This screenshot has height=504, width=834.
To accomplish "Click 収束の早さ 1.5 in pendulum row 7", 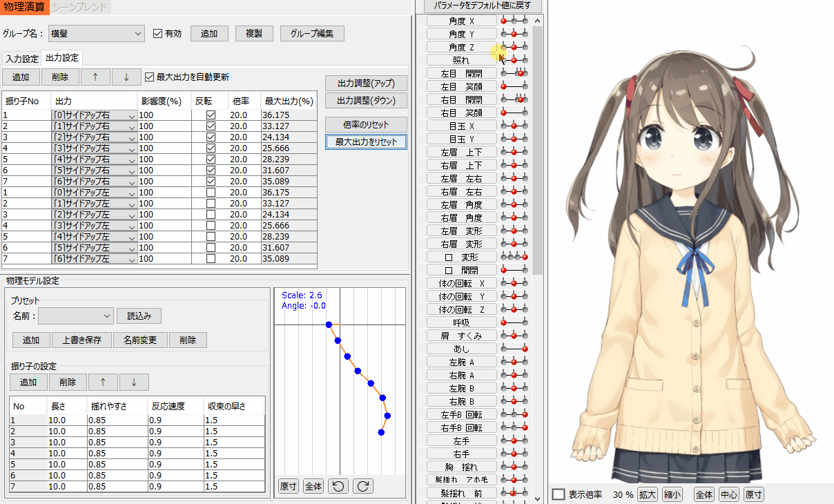I will click(x=234, y=486).
